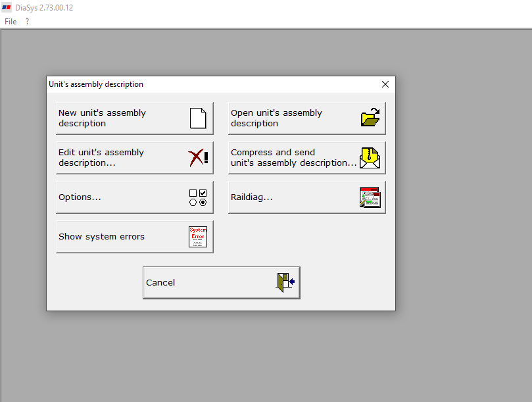Image resolution: width=532 pixels, height=402 pixels.
Task: Click the envelope compress-and-send icon
Action: click(370, 157)
